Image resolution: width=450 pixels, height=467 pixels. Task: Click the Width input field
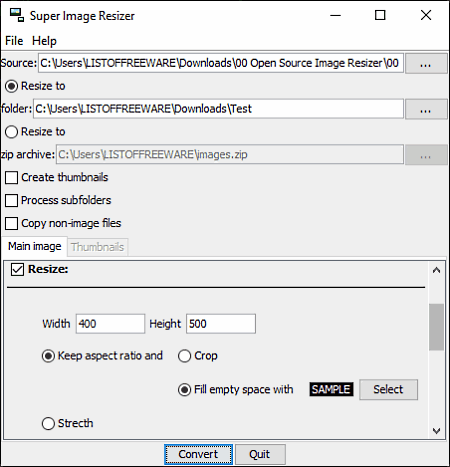(110, 324)
